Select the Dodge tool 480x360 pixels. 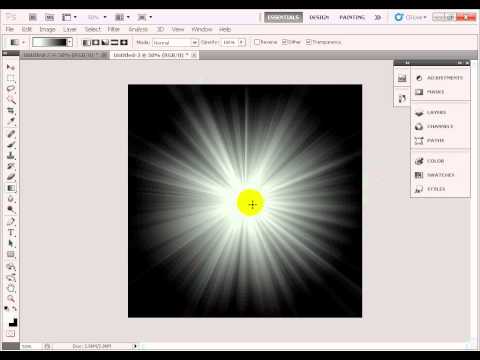point(11,210)
